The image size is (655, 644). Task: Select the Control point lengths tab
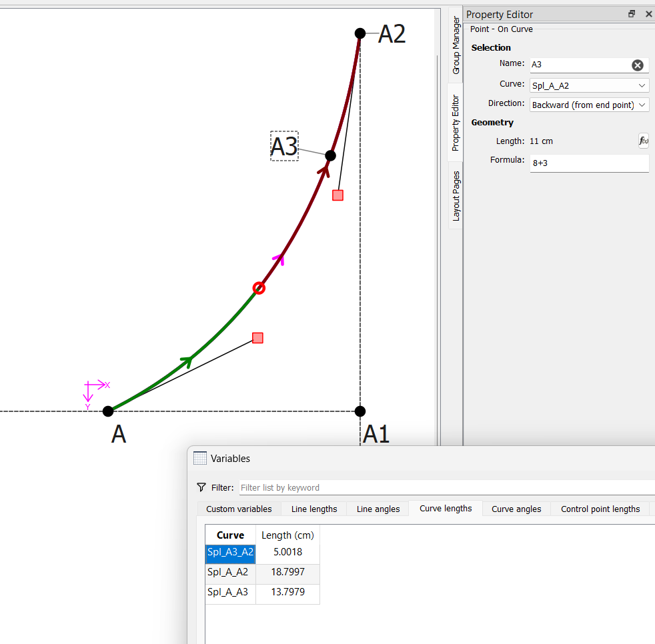[x=600, y=509]
